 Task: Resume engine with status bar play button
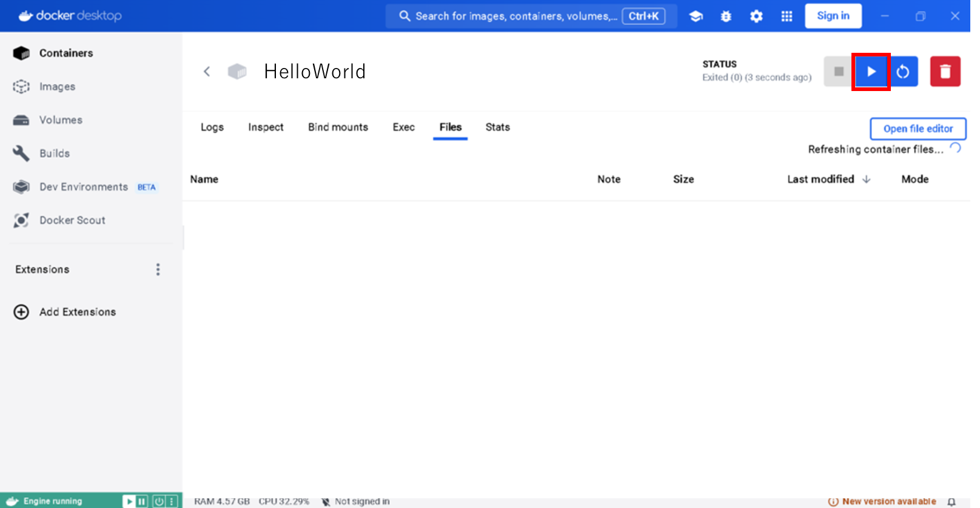(x=129, y=501)
